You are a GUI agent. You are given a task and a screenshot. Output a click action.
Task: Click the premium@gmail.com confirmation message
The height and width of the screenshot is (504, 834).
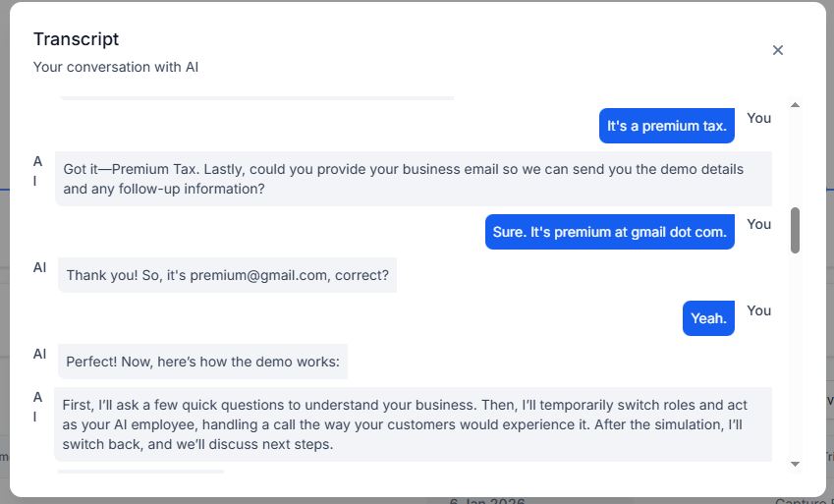pos(227,275)
